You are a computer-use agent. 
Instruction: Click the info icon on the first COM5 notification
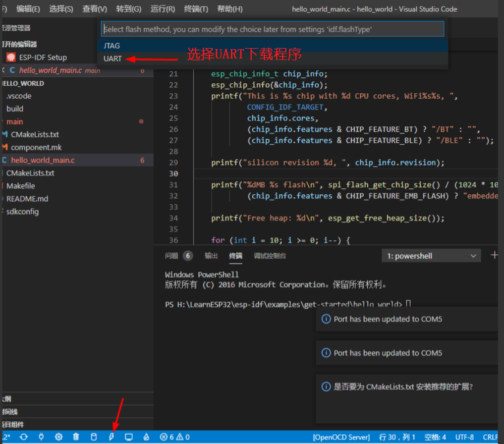pyautogui.click(x=326, y=319)
